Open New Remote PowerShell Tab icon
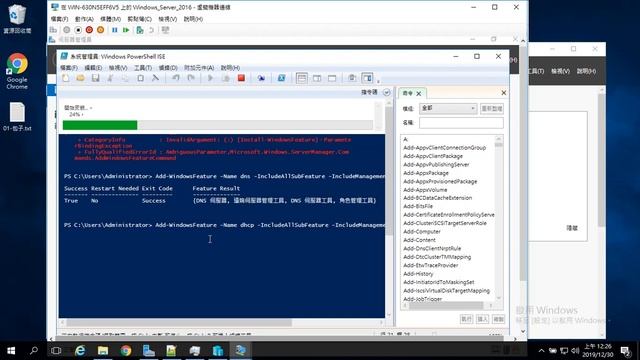The width and height of the screenshot is (640, 360). click(x=261, y=78)
